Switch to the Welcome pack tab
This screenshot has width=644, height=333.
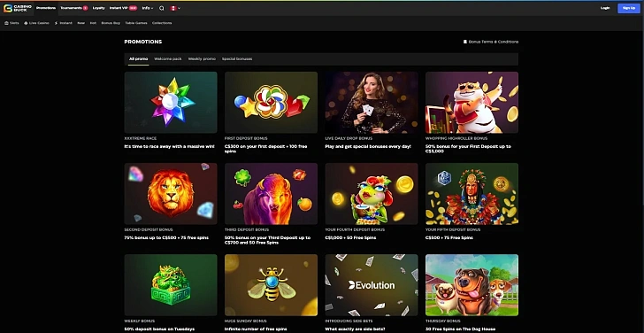(x=167, y=59)
